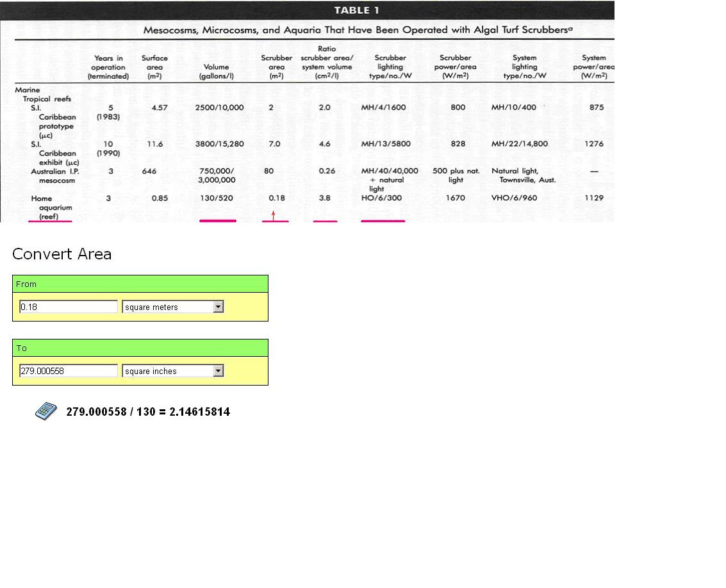Click the pink underline below 130/520 volume
Screen dimensions: 726x588
point(218,221)
